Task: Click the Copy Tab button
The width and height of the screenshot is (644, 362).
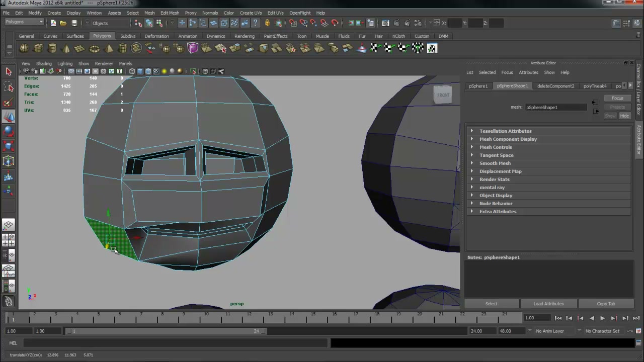Action: 606,304
